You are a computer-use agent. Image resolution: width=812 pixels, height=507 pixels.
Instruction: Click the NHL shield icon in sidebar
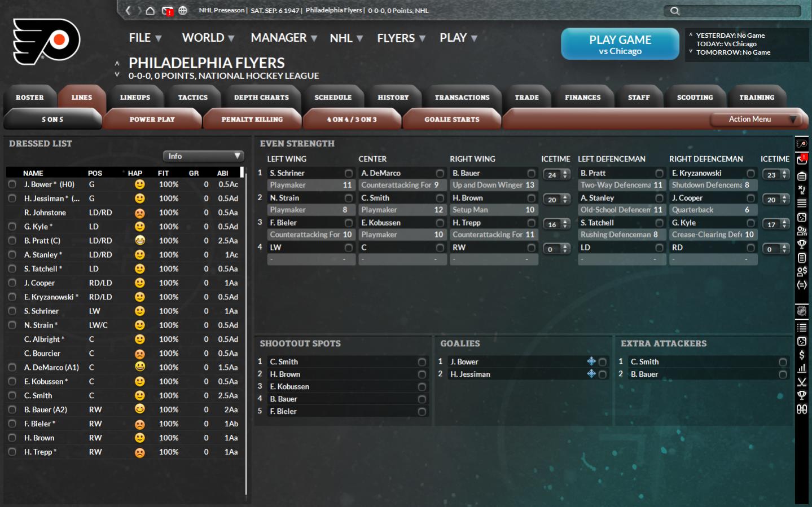[801, 311]
